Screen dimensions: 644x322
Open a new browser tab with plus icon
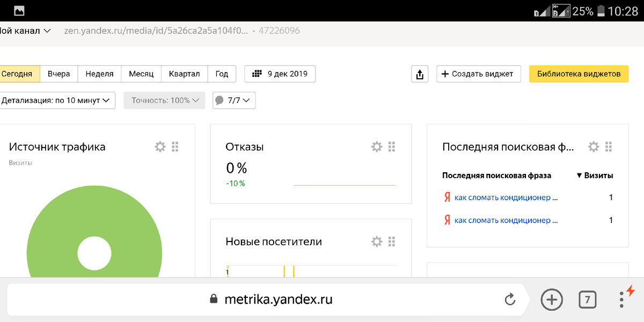[x=552, y=299]
